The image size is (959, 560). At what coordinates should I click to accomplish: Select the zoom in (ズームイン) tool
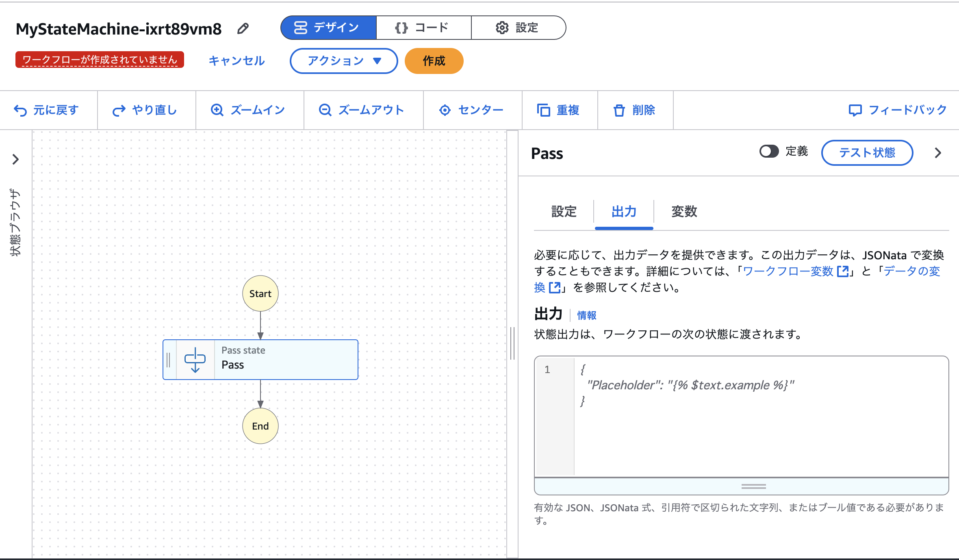point(218,110)
